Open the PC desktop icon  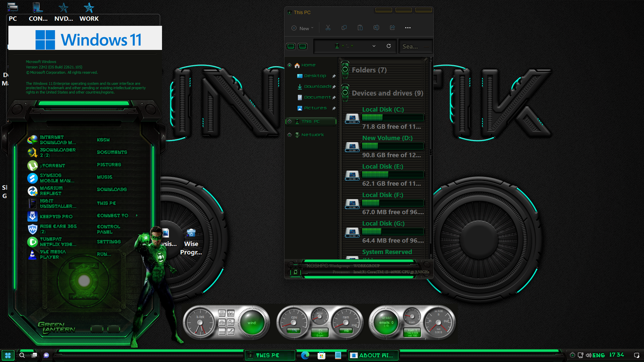click(13, 12)
